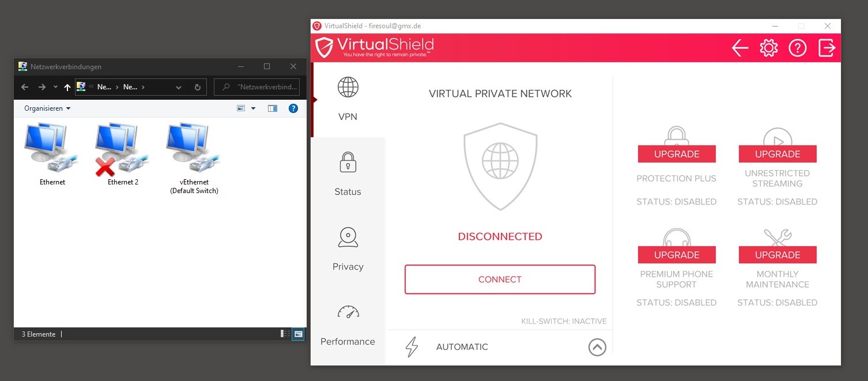Screen dimensions: 868x381
Task: Click the Netzwerkverbindungen search box
Action: pos(257,87)
